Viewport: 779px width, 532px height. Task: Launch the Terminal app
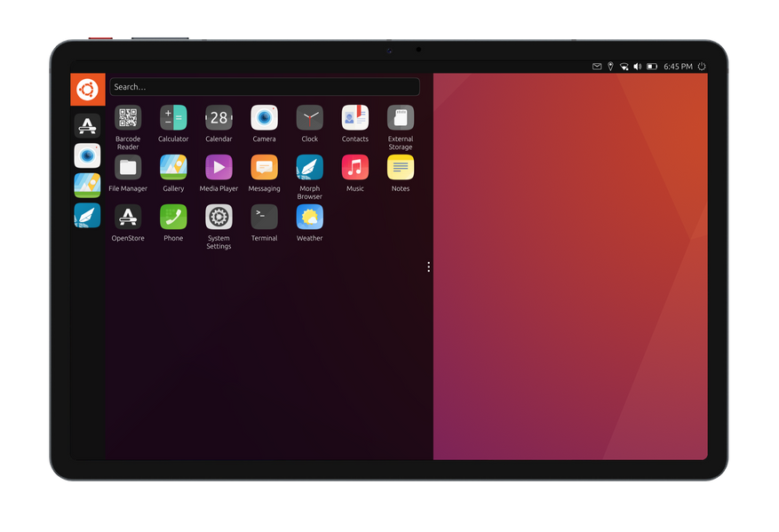[265, 217]
